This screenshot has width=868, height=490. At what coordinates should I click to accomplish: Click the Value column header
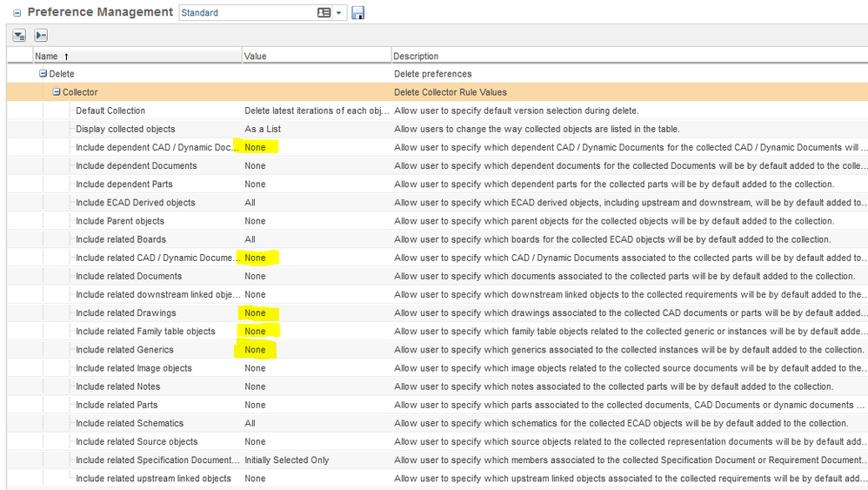coord(256,56)
